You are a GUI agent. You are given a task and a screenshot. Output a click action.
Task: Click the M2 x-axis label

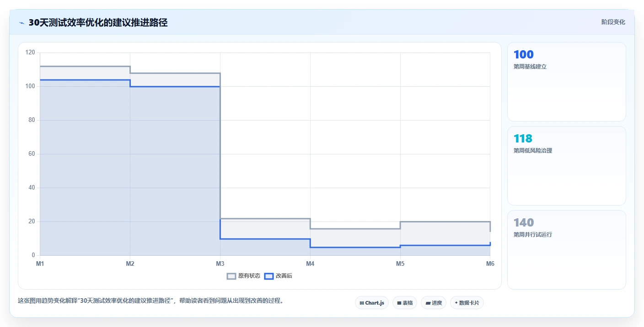[130, 264]
